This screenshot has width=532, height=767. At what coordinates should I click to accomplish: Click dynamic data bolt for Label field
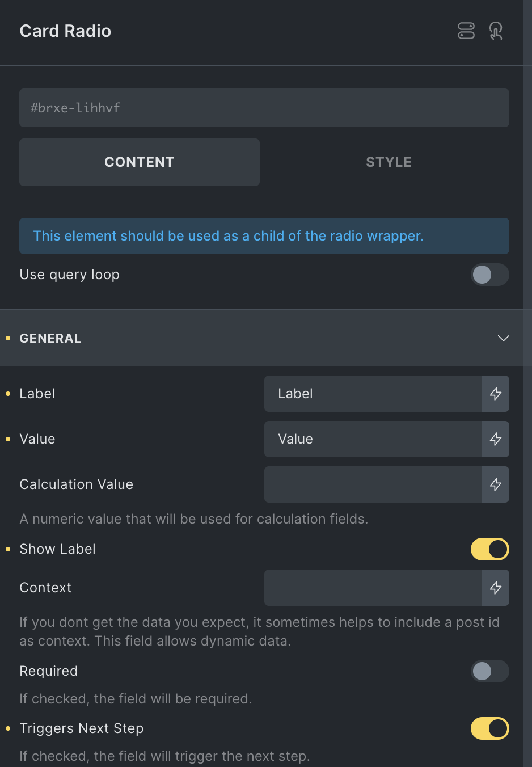click(496, 394)
